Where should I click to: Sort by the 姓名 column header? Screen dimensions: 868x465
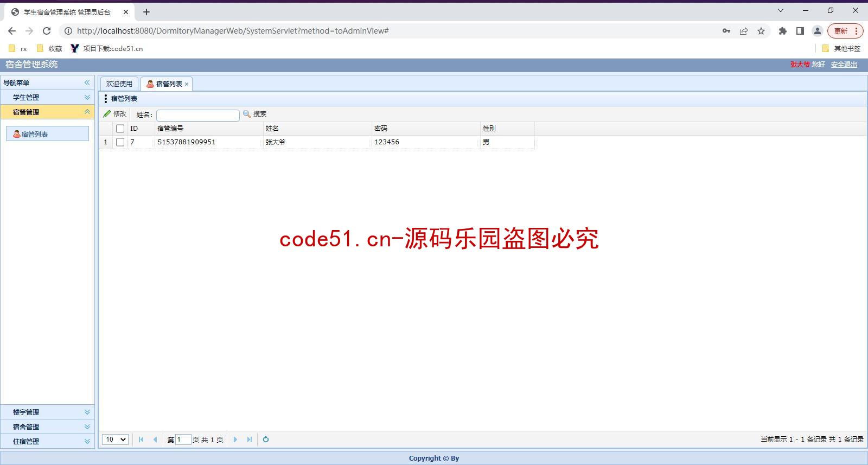tap(317, 129)
